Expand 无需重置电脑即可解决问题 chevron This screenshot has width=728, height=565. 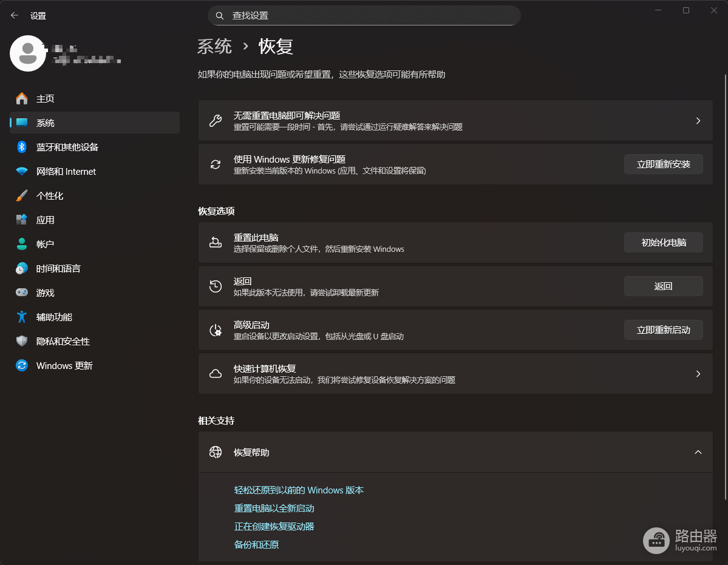(698, 121)
